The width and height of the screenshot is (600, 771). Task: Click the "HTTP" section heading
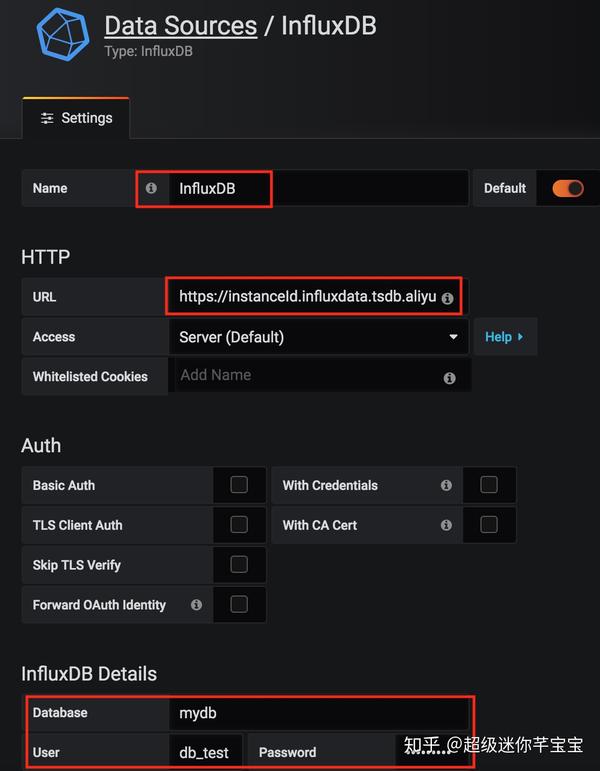[45, 257]
